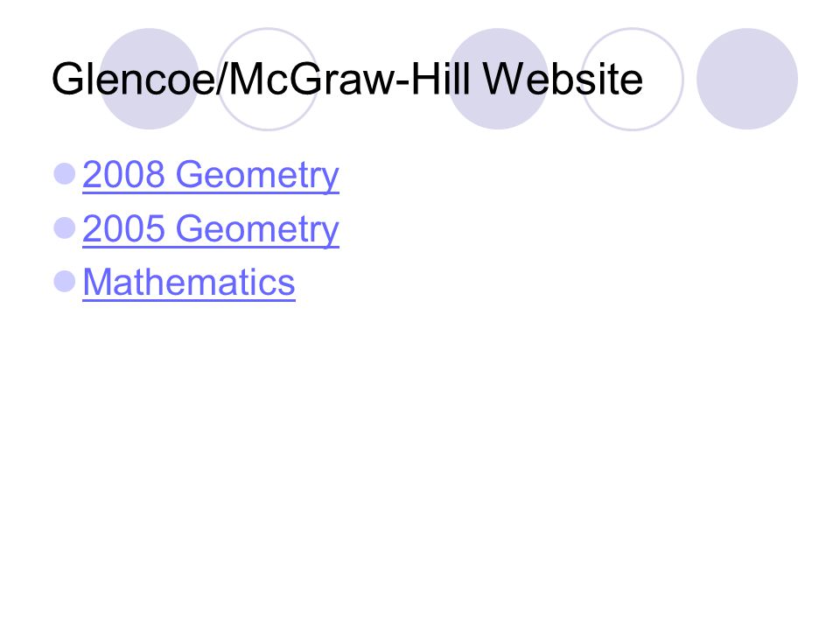This screenshot has height=630, width=840.
Task: Click the bullet beside 2005 Geometry
Action: (x=65, y=227)
